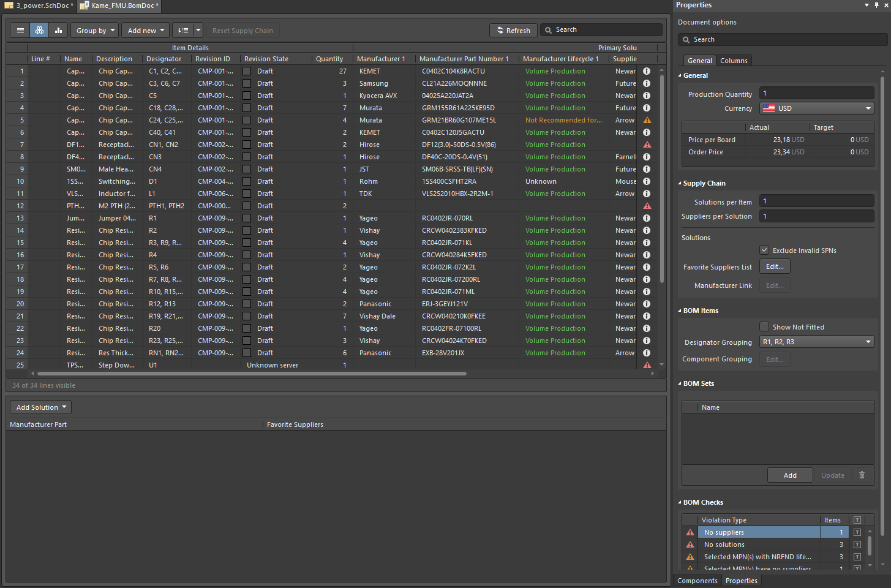Open the Group by dropdown
Image resolution: width=891 pixels, height=588 pixels.
tap(94, 29)
